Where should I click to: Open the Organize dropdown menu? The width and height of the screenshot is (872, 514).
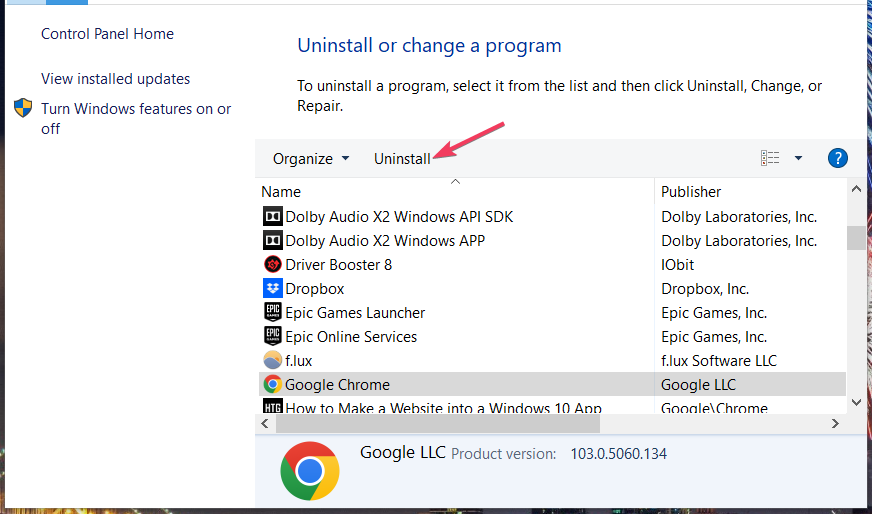click(311, 159)
